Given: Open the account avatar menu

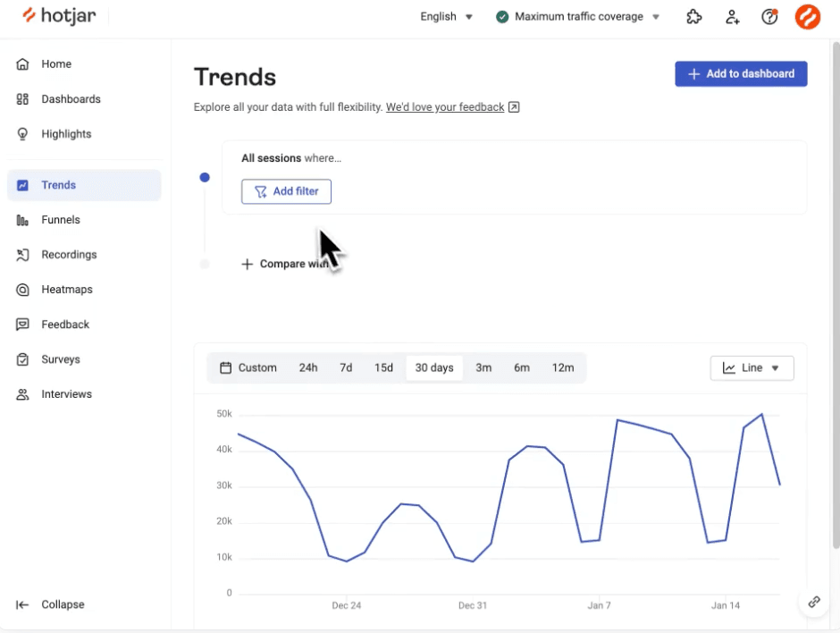Looking at the screenshot, I should 807,17.
